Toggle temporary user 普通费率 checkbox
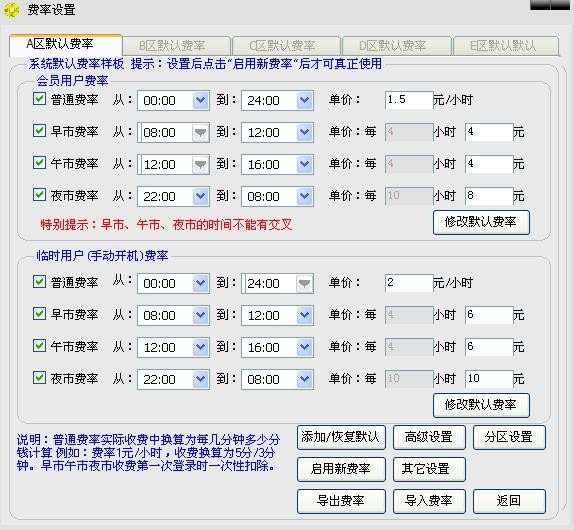The height and width of the screenshot is (530, 574). click(39, 282)
